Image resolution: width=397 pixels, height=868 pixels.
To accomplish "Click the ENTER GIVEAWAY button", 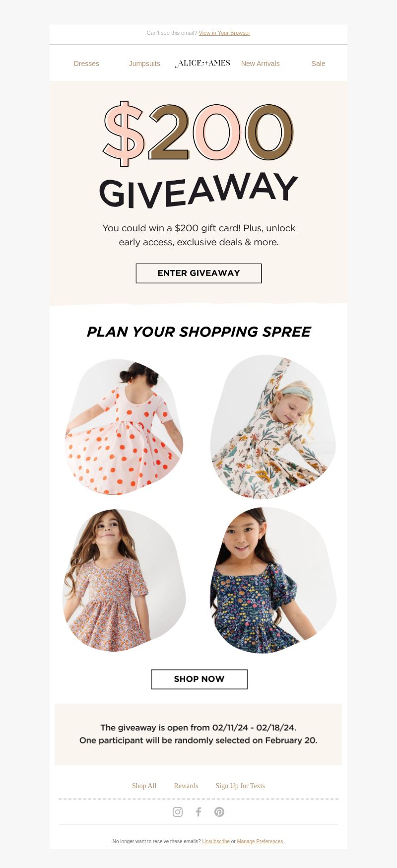I will click(x=198, y=273).
